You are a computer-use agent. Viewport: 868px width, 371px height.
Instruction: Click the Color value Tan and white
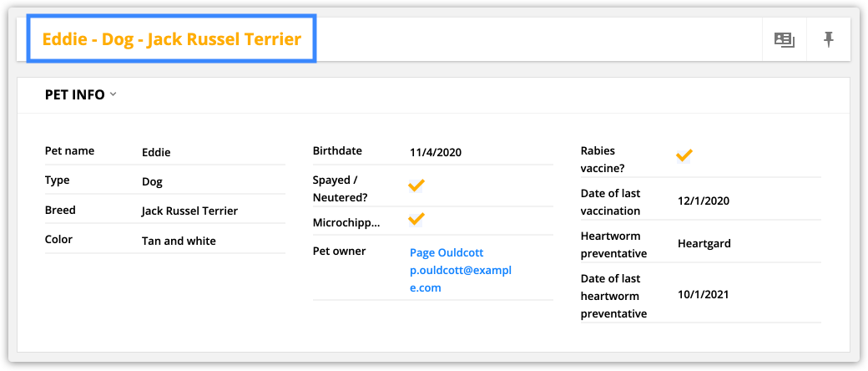pos(179,241)
